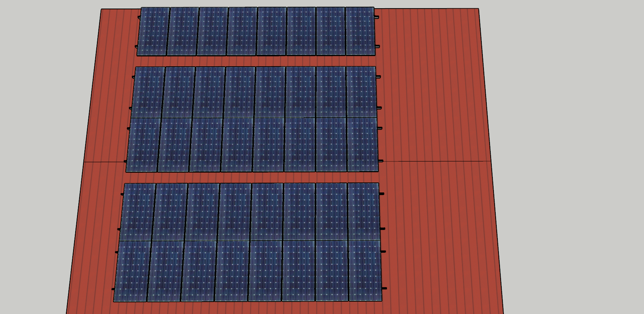This screenshot has height=314, width=644.
Task: Click fifth panel in bottom array's upper row
Action: [267, 212]
